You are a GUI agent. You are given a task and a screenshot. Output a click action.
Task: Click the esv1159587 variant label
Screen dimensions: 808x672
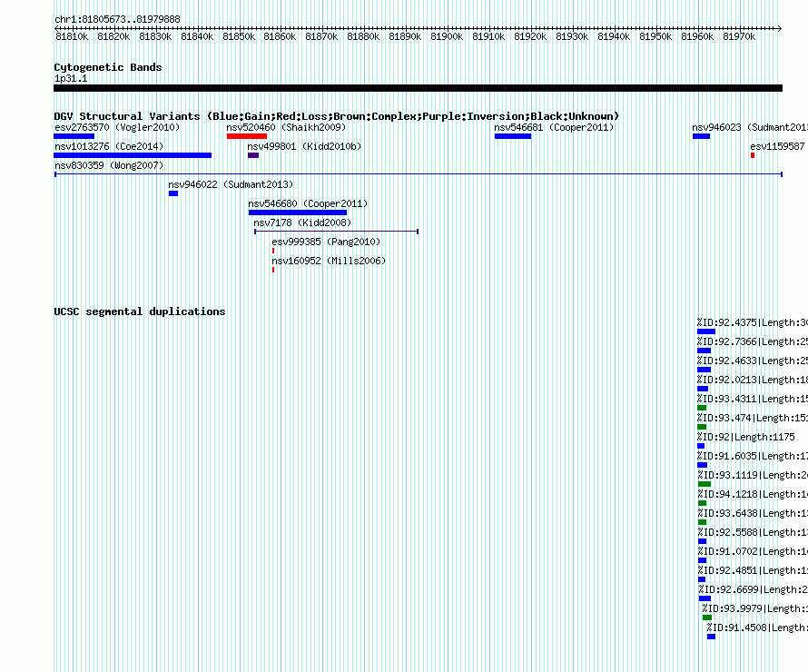777,146
